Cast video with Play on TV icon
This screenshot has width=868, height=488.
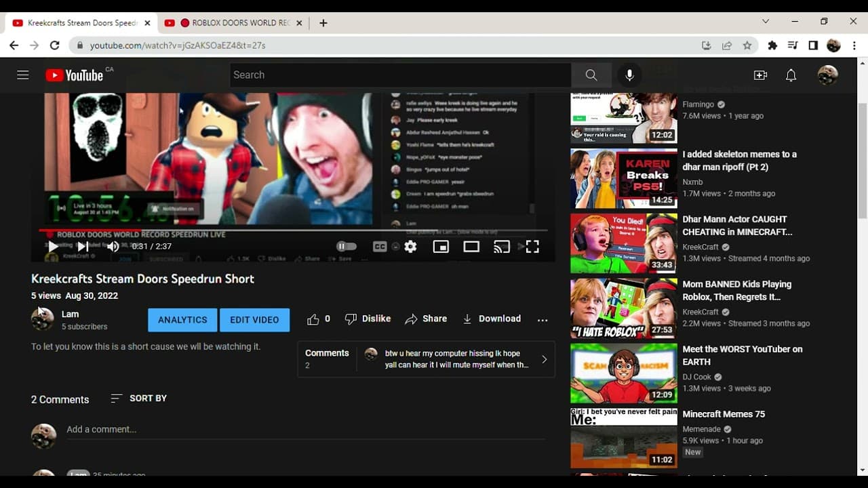point(502,247)
